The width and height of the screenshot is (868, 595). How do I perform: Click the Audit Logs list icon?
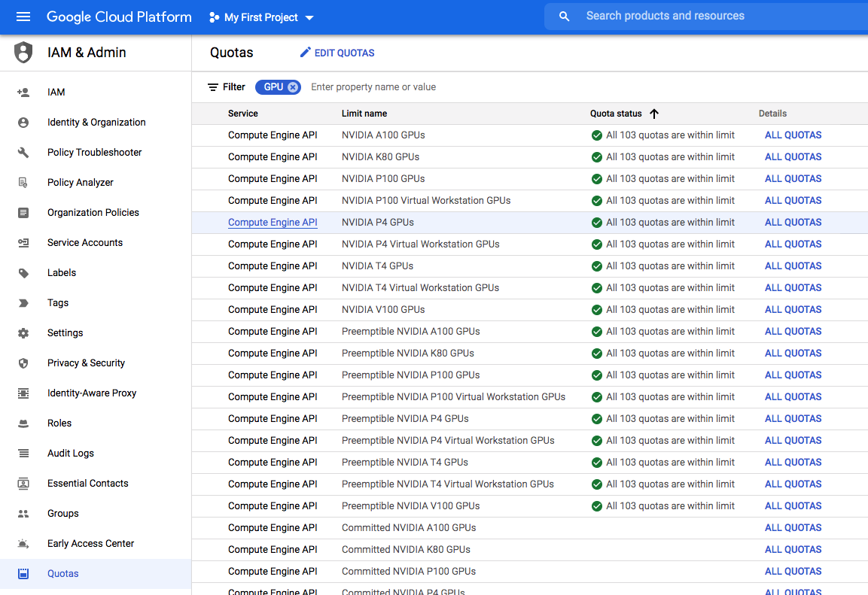(x=23, y=454)
